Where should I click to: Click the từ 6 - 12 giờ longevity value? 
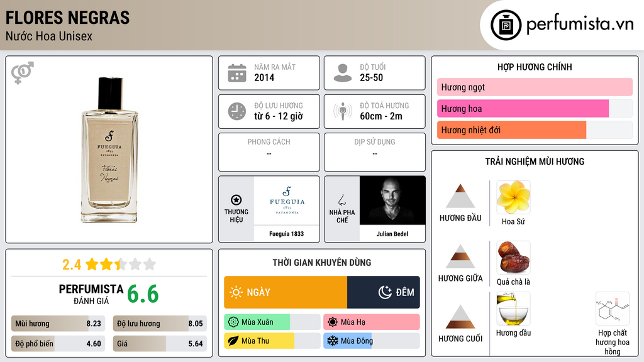tap(279, 116)
